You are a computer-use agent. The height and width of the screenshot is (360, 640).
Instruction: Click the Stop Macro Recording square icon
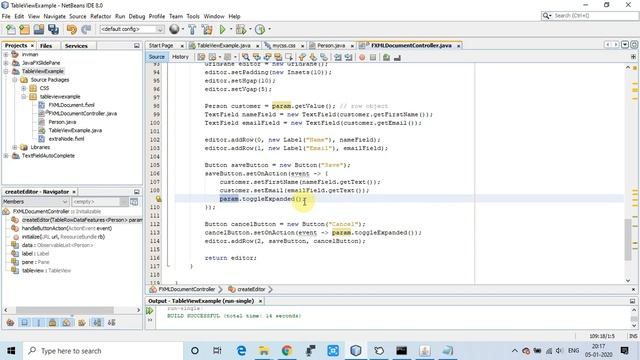click(373, 58)
